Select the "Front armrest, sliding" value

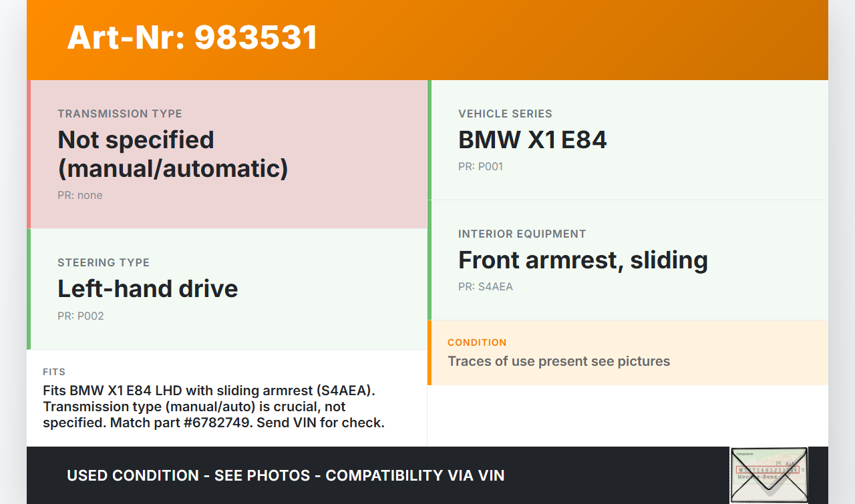[582, 260]
